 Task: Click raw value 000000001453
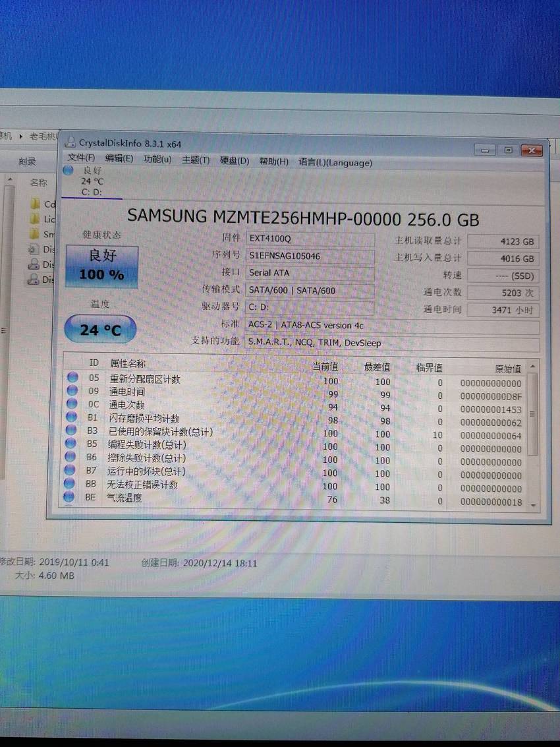pyautogui.click(x=491, y=409)
